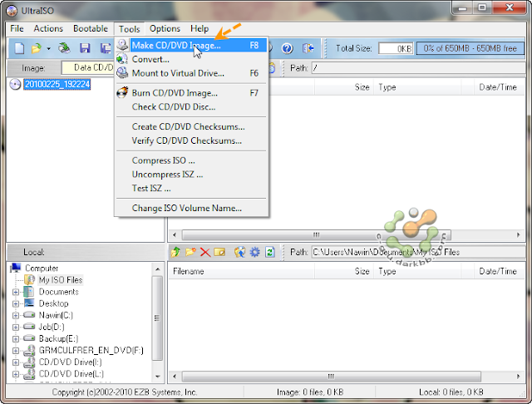Click the Total Size 0KB field
This screenshot has width=532, height=404.
396,48
